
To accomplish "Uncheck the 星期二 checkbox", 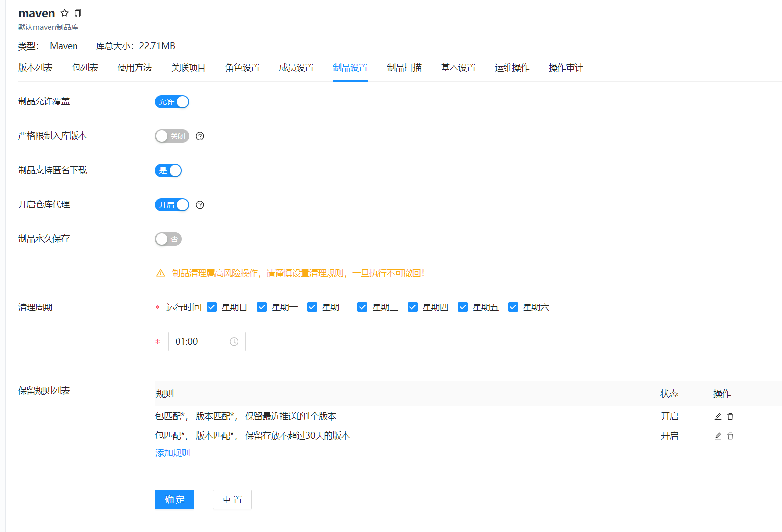I will tap(312, 307).
